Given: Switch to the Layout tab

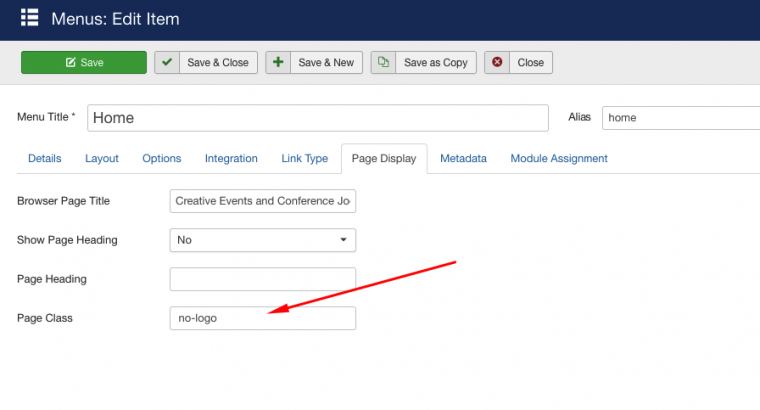Looking at the screenshot, I should point(102,158).
